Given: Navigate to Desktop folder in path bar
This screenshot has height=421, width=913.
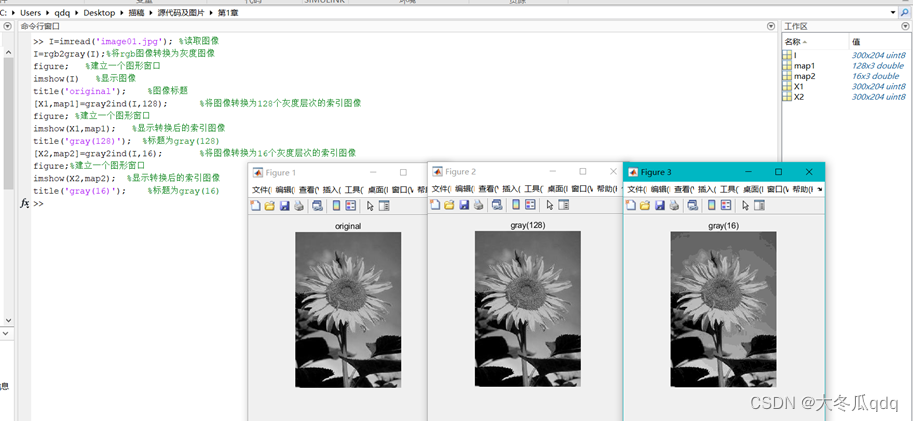Looking at the screenshot, I should point(98,12).
